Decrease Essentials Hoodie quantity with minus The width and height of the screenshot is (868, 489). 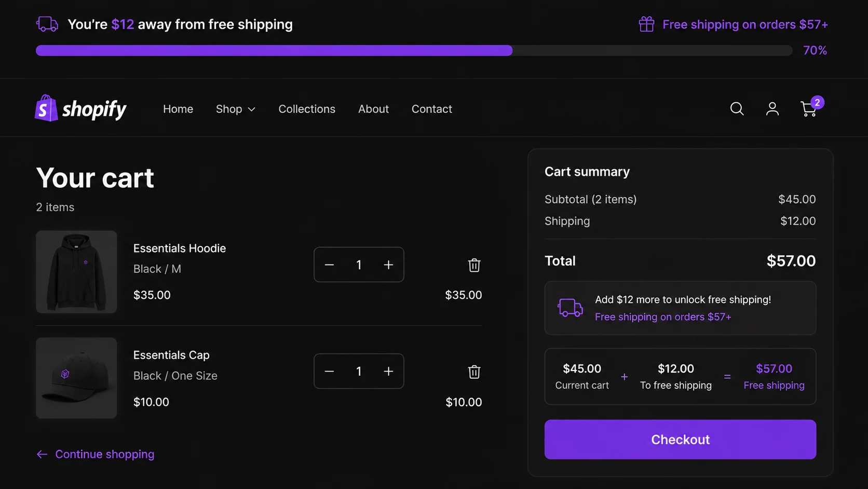click(x=329, y=265)
